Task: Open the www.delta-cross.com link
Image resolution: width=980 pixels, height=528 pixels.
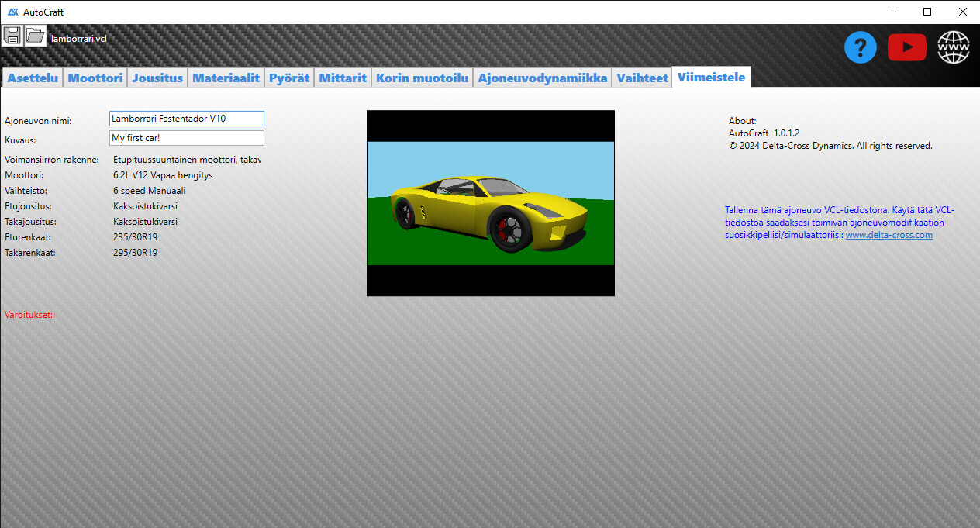Action: click(889, 235)
